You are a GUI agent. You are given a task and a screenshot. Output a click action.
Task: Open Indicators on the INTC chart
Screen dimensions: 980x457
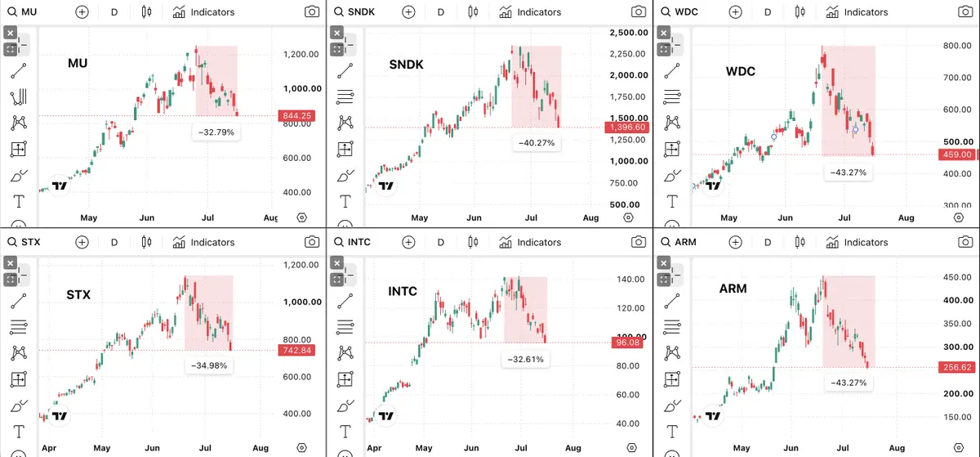coord(529,242)
